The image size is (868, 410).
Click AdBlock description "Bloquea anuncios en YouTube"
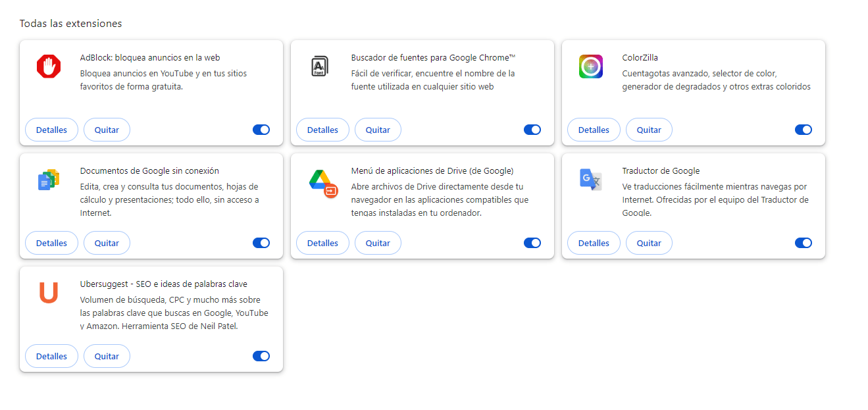[164, 80]
